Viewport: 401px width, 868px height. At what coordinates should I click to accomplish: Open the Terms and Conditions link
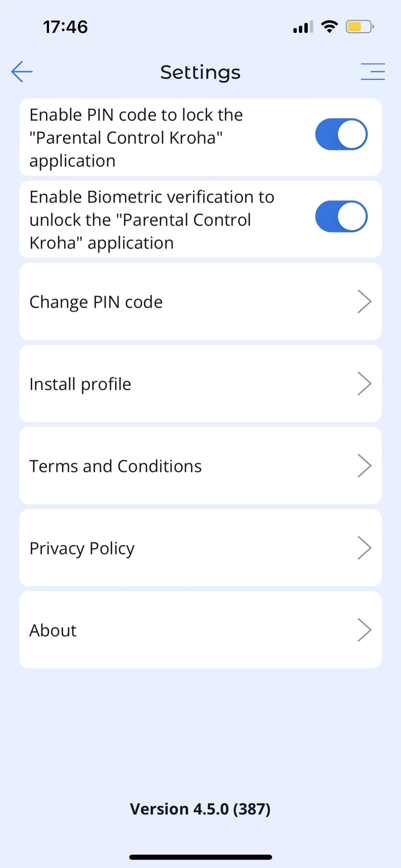(x=116, y=466)
